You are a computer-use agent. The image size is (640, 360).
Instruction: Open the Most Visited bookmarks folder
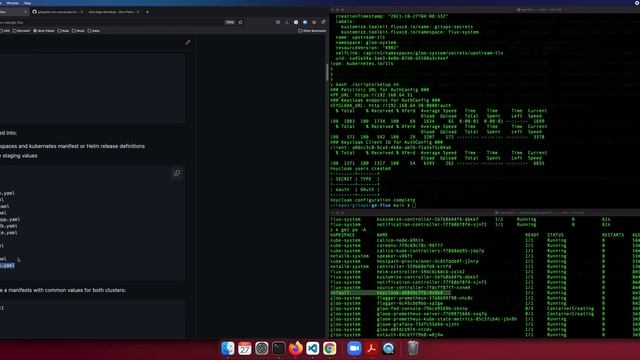tap(44, 31)
